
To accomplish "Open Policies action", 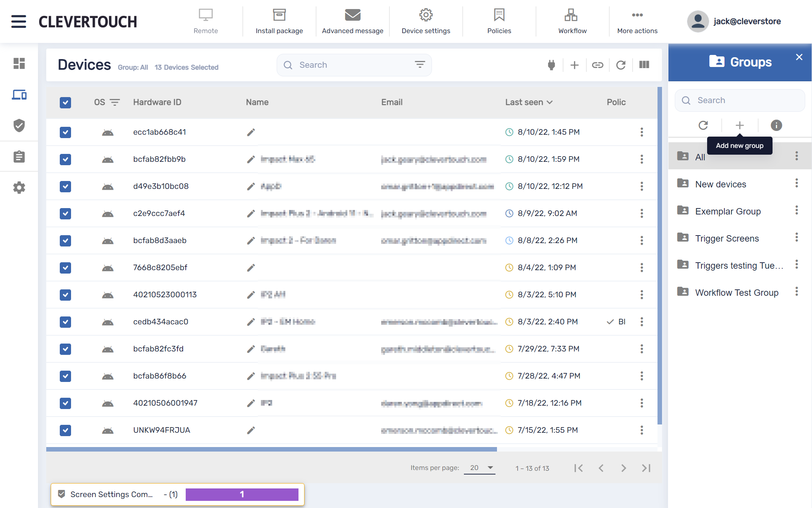I will 499,21.
